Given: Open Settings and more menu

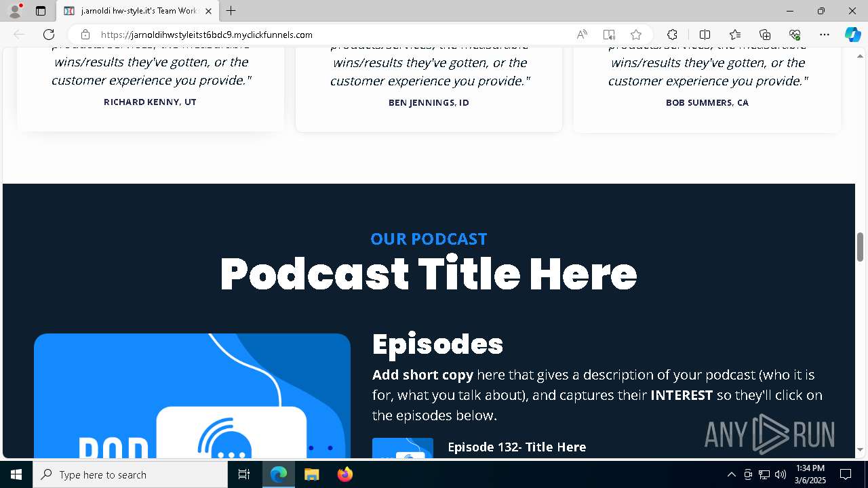Looking at the screenshot, I should 825,35.
